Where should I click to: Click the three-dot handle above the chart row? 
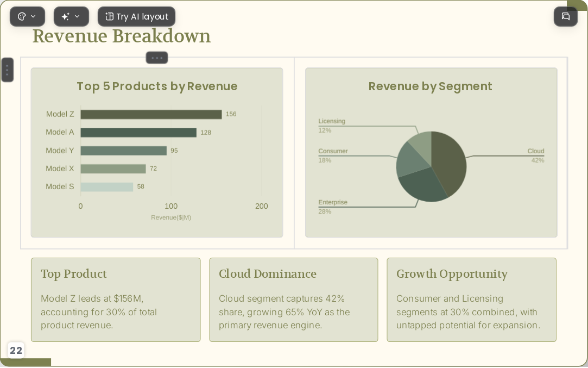pyautogui.click(x=157, y=58)
